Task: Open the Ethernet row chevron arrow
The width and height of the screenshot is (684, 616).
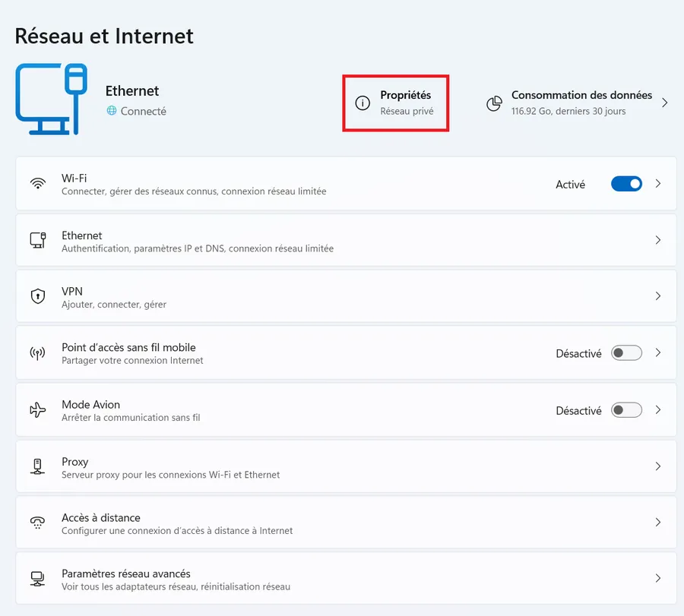Action: point(658,240)
